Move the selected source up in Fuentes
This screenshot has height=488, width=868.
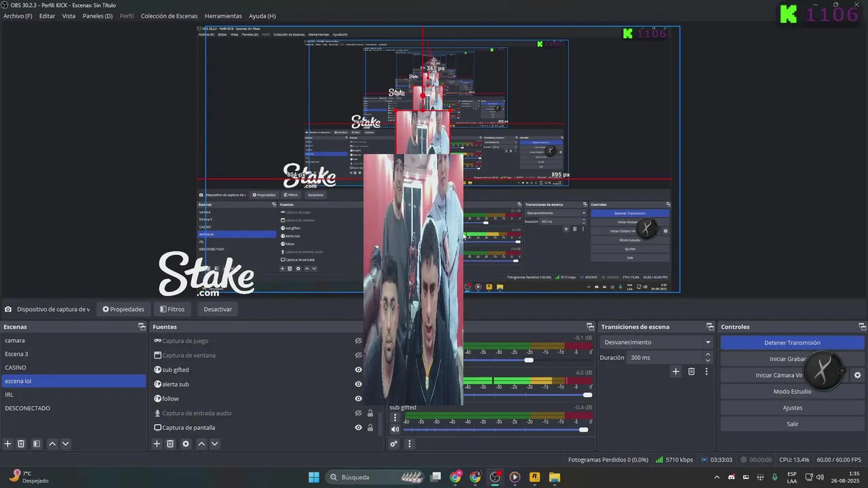pos(201,444)
